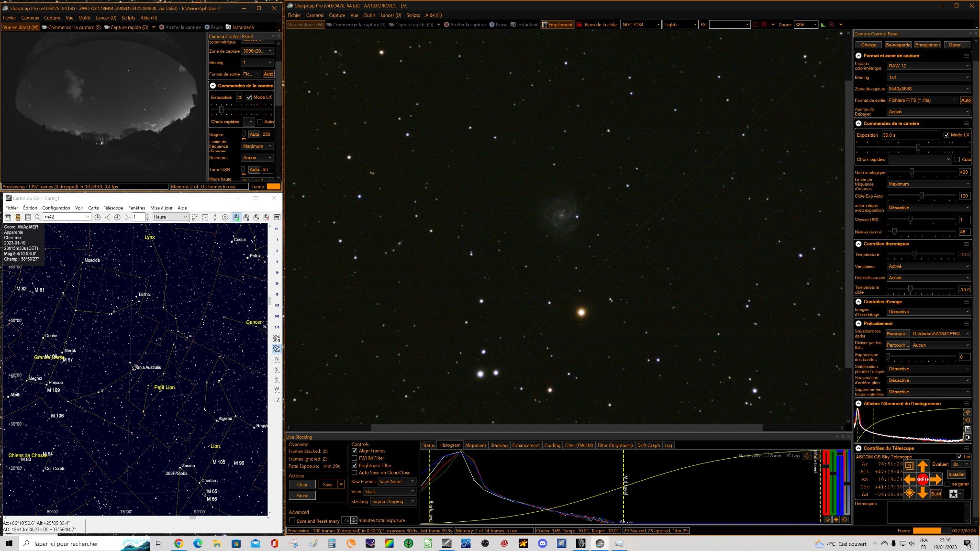Switch to the Alignment tab
Image resolution: width=980 pixels, height=551 pixels.
click(x=476, y=445)
